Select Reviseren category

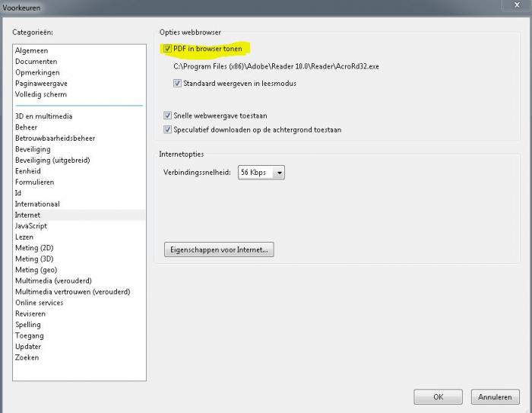point(30,313)
